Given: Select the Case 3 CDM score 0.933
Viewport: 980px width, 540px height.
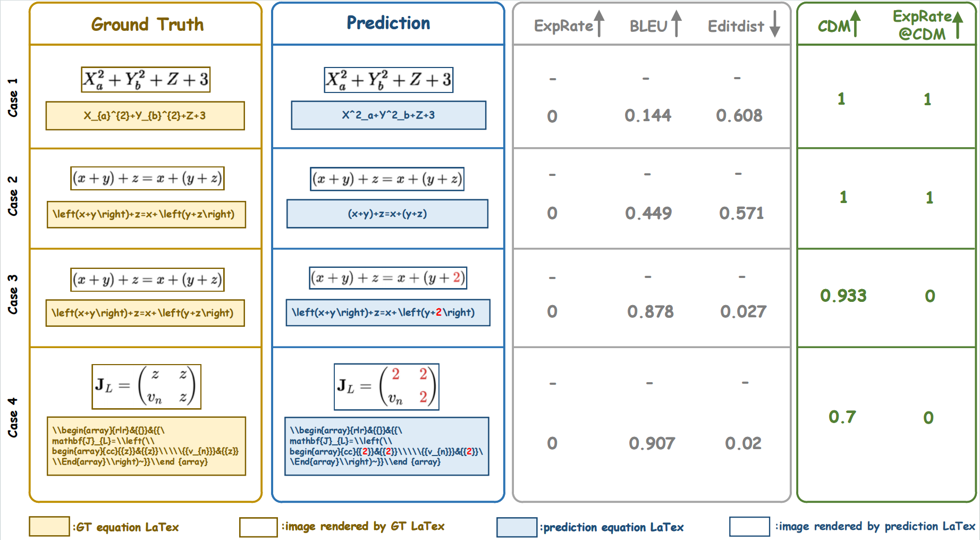Looking at the screenshot, I should click(x=843, y=296).
